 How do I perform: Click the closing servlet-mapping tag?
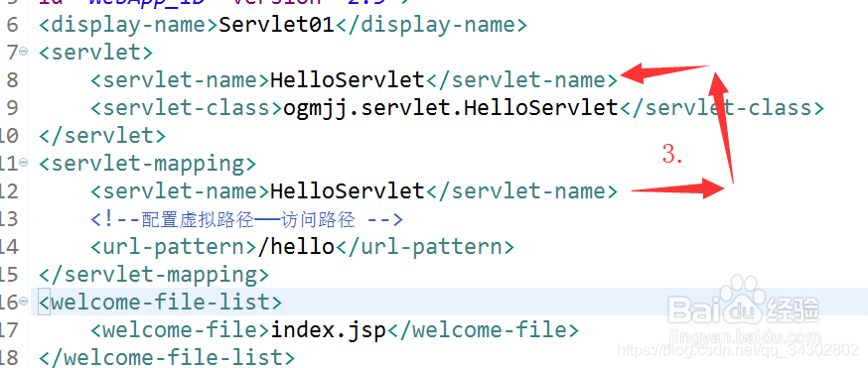tap(154, 274)
